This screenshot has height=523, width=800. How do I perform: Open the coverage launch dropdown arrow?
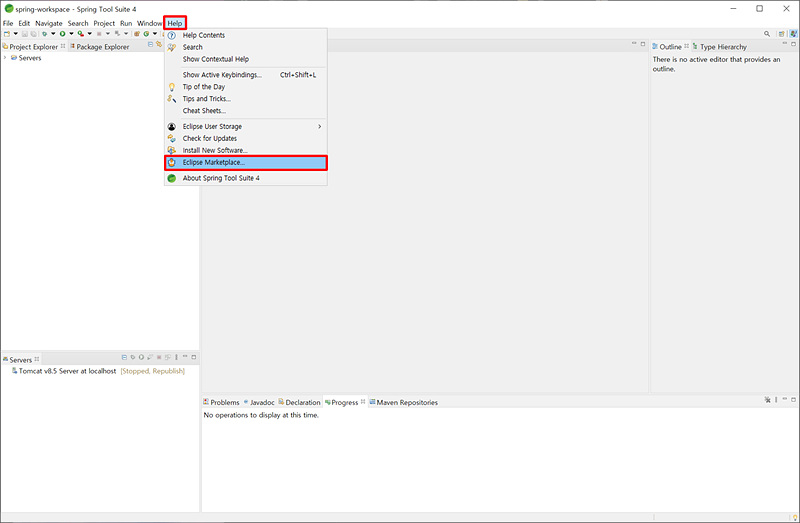[90, 34]
